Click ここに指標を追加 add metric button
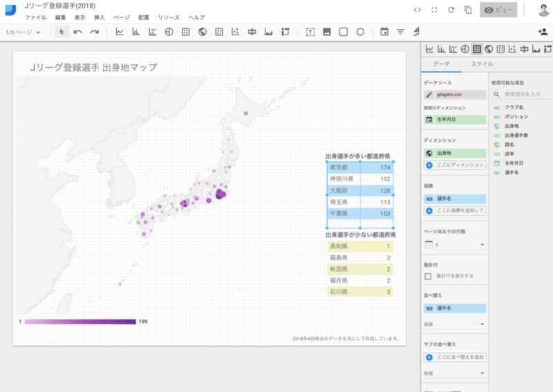The image size is (553, 392). [455, 210]
